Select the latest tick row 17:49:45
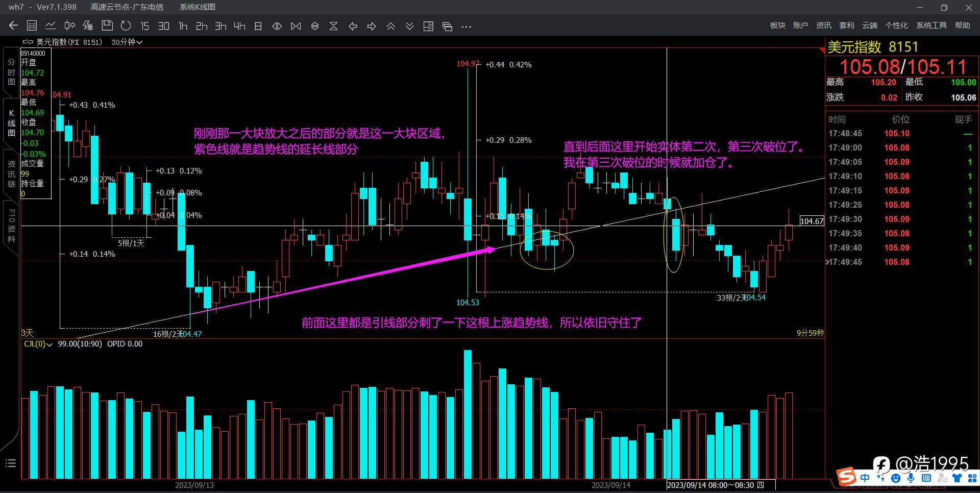Screen dimensions: 980x493 901,262
